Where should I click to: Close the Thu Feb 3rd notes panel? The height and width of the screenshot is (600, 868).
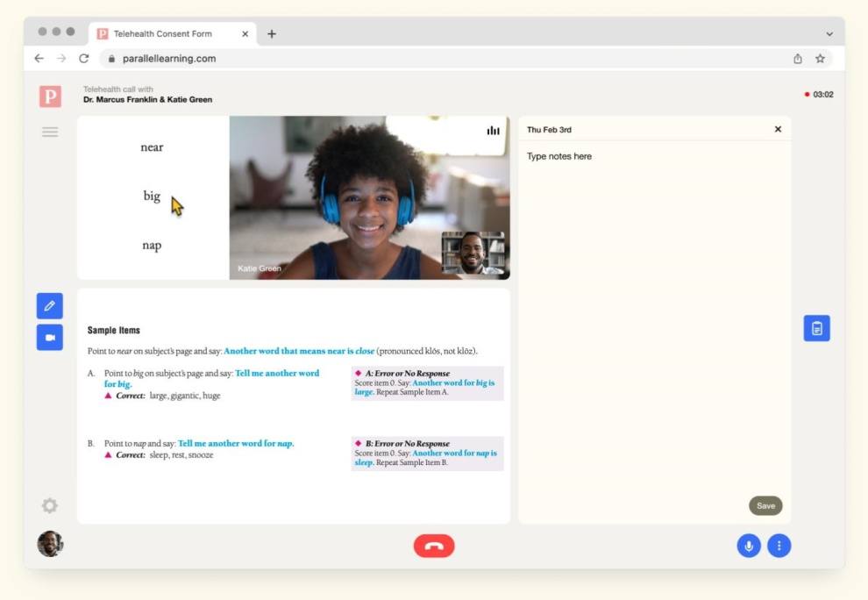[x=778, y=129]
